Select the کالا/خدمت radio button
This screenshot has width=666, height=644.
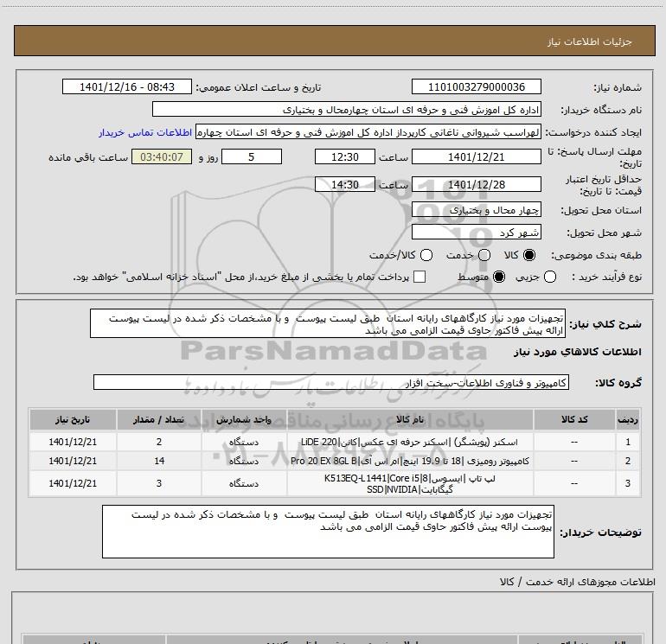(x=426, y=255)
